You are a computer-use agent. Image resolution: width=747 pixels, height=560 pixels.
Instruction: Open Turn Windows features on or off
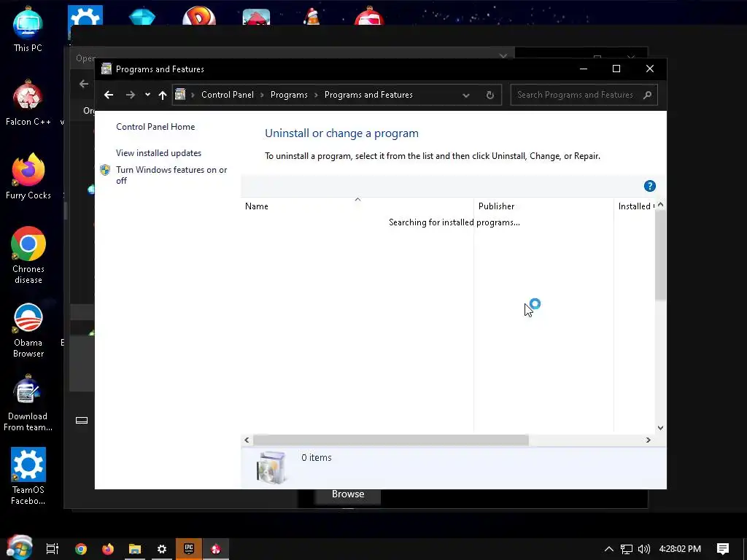pos(171,175)
